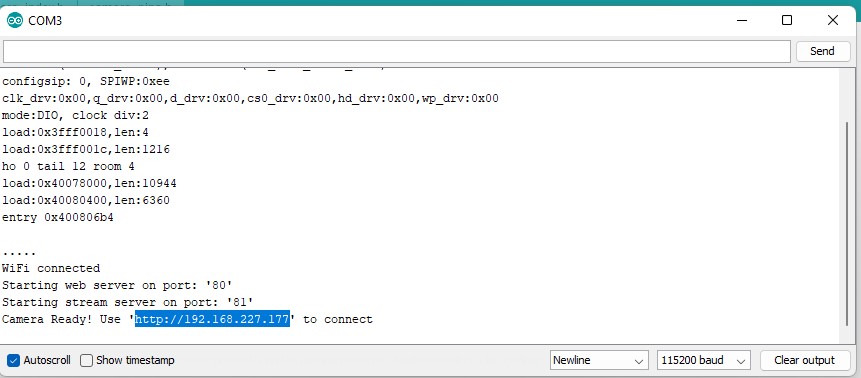Open the Newline line-ending dropdown
The image size is (861, 378).
pyautogui.click(x=599, y=360)
